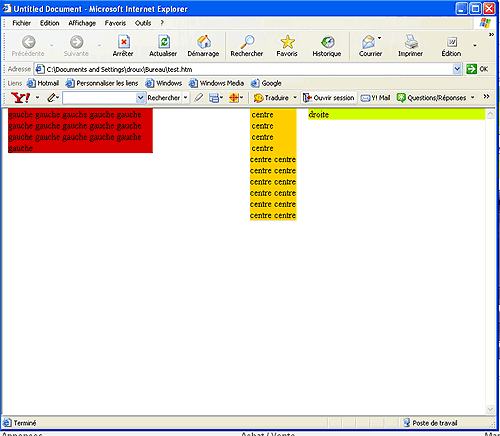The height and width of the screenshot is (436, 500).
Task: Open the Yahoo search box dropdown
Action: pos(141,98)
